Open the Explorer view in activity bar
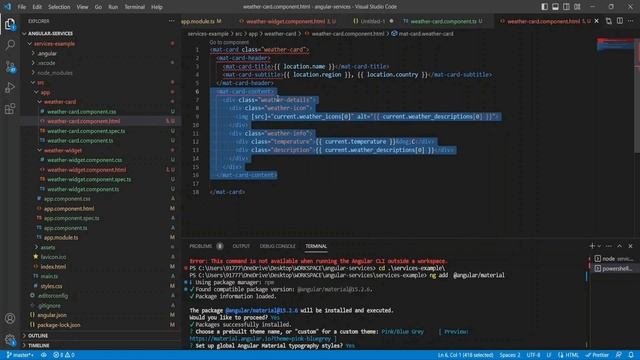Viewport: 640px width, 360px height. [10, 24]
